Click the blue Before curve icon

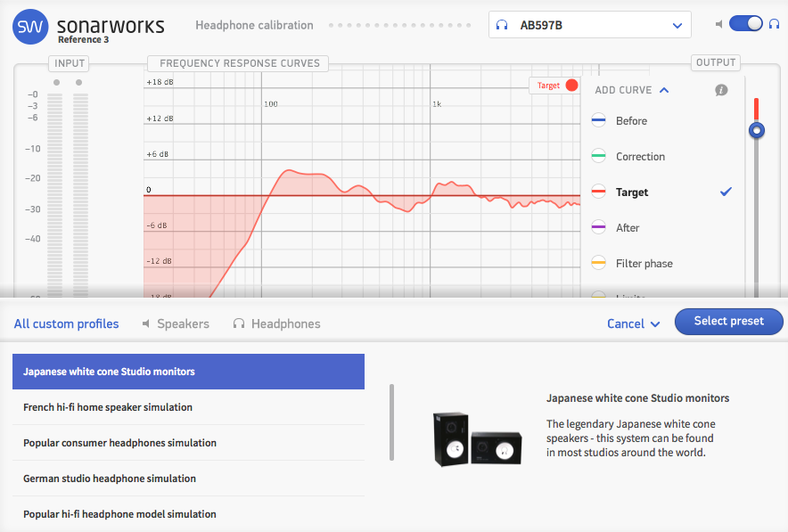(597, 120)
